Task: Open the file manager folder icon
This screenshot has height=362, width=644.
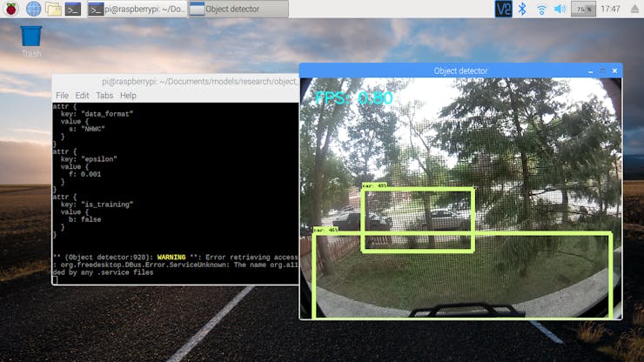Action: click(53, 9)
